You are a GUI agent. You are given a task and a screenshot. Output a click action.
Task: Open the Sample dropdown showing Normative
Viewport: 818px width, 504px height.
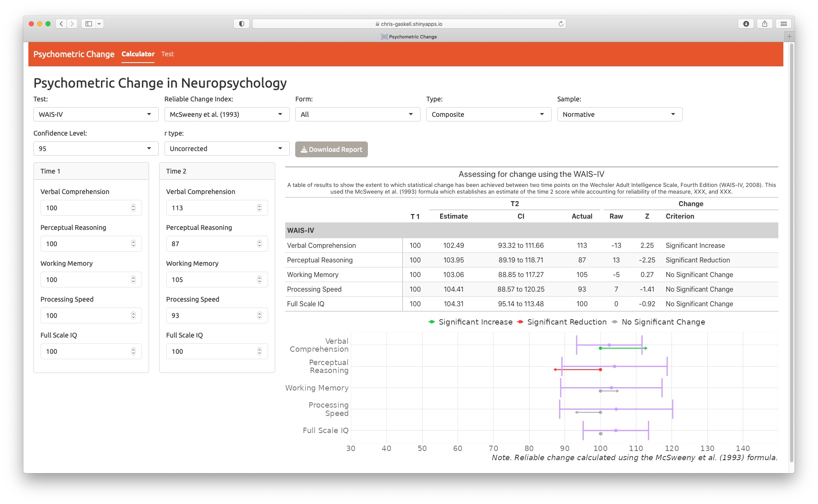(x=620, y=114)
